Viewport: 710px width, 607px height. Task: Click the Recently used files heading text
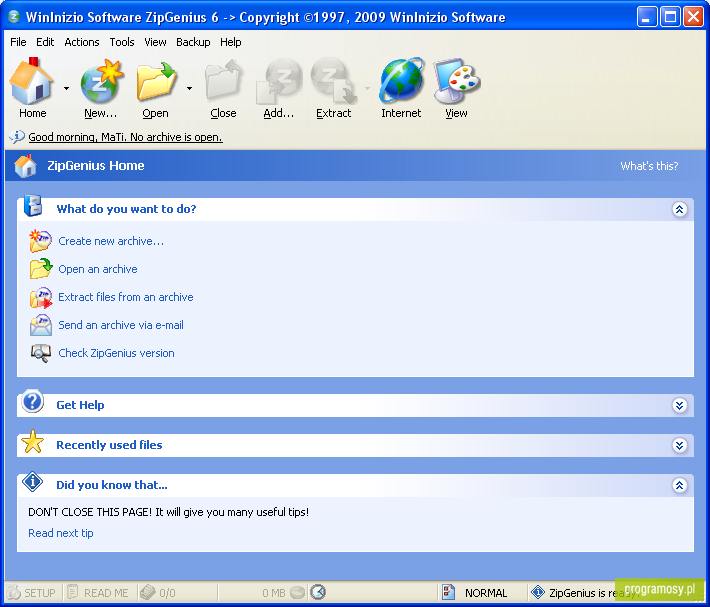point(109,445)
